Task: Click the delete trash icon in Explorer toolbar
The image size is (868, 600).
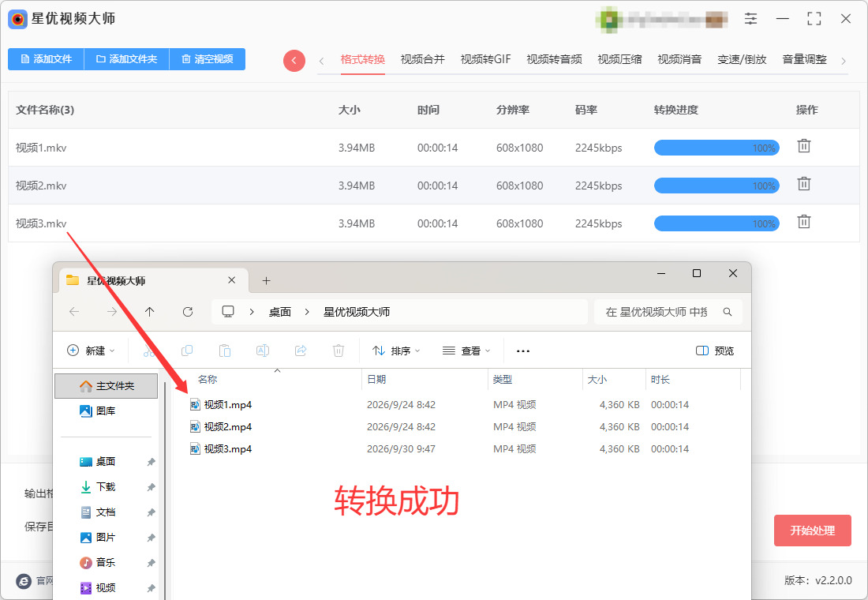Action: click(339, 351)
